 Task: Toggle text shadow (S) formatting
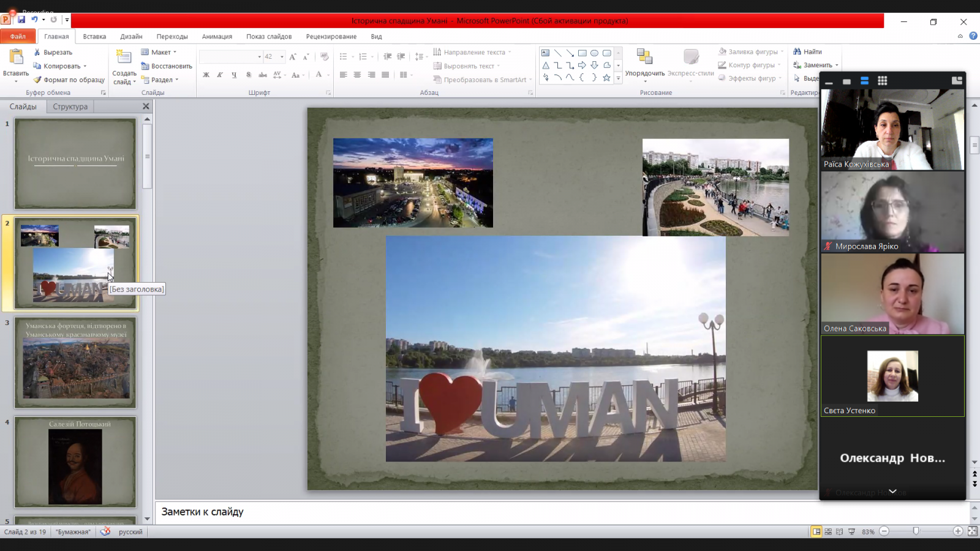(248, 75)
